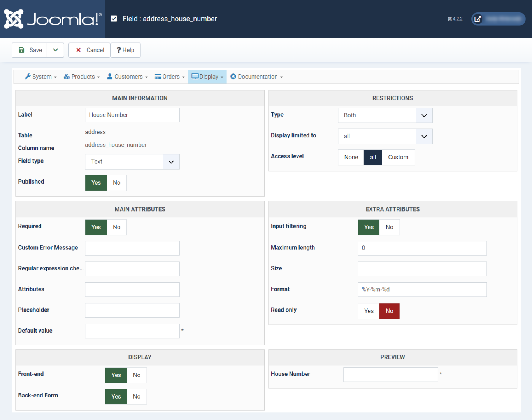This screenshot has height=420, width=532.
Task: Open the Products menu
Action: (82, 77)
